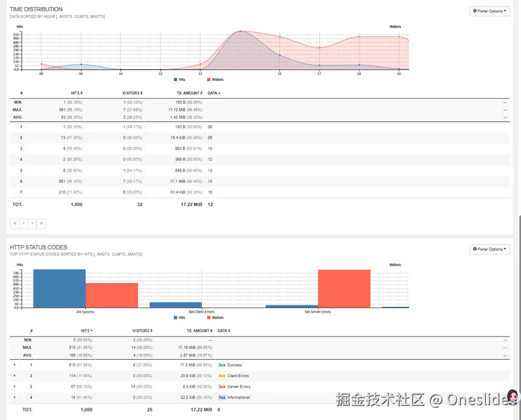521x420 pixels.
Task: Select the 'Success' data label
Action: tap(235, 365)
